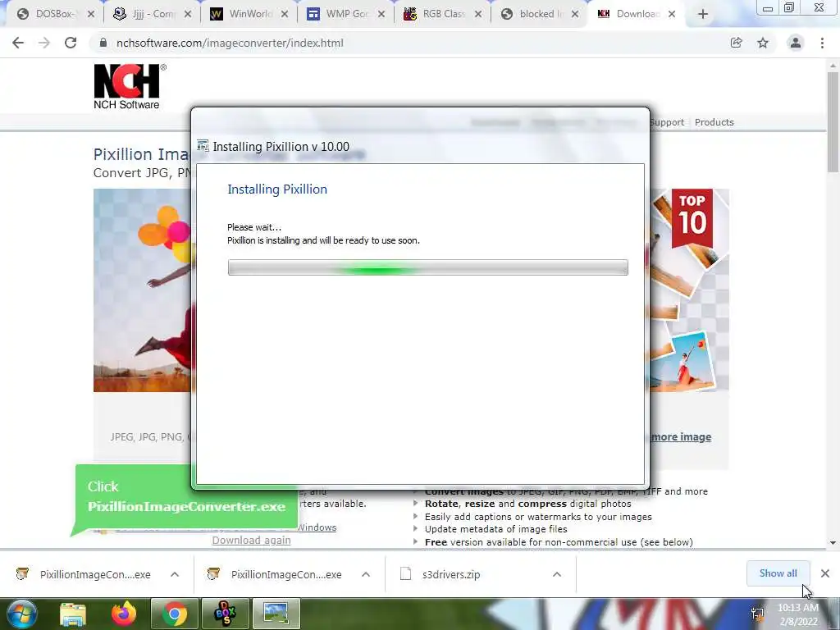840x630 pixels.
Task: Bookmark this page with the star
Action: pos(763,43)
